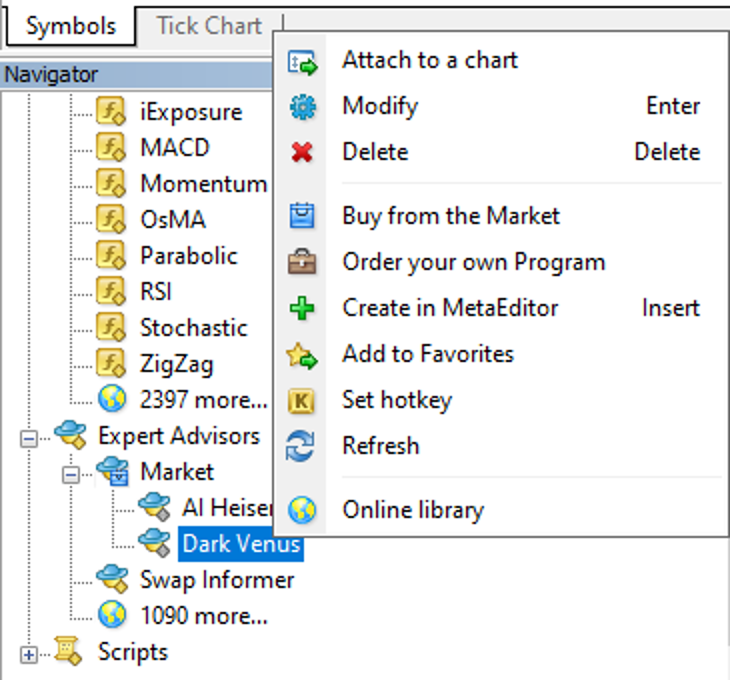730x680 pixels.
Task: Open the Tick Chart tab
Action: pos(209,26)
